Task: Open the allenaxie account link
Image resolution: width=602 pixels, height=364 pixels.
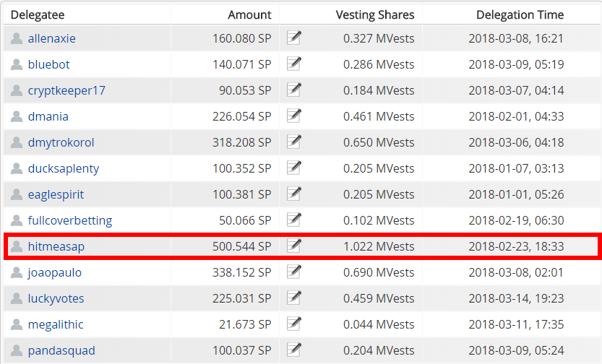Action: pyautogui.click(x=51, y=38)
